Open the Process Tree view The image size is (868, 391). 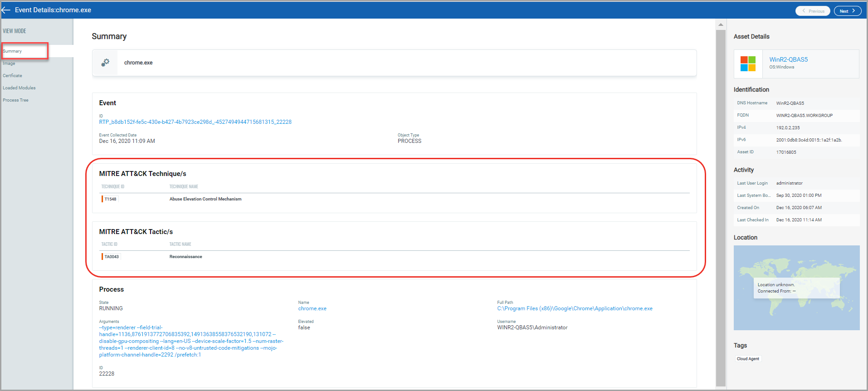pyautogui.click(x=15, y=100)
